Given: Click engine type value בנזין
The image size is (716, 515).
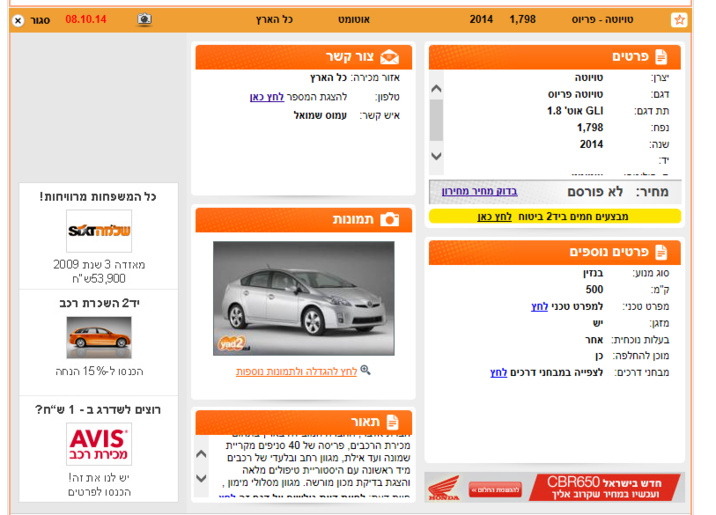Looking at the screenshot, I should pos(593,273).
